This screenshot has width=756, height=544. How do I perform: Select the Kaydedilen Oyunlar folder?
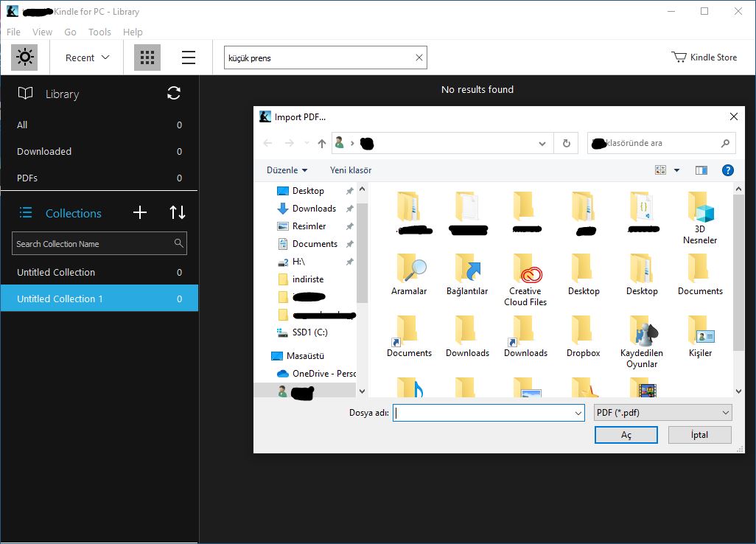[x=642, y=341]
